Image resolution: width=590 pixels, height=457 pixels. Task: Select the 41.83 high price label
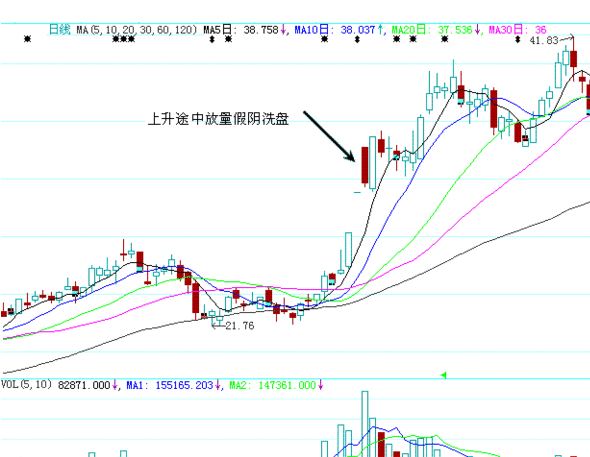pos(544,40)
